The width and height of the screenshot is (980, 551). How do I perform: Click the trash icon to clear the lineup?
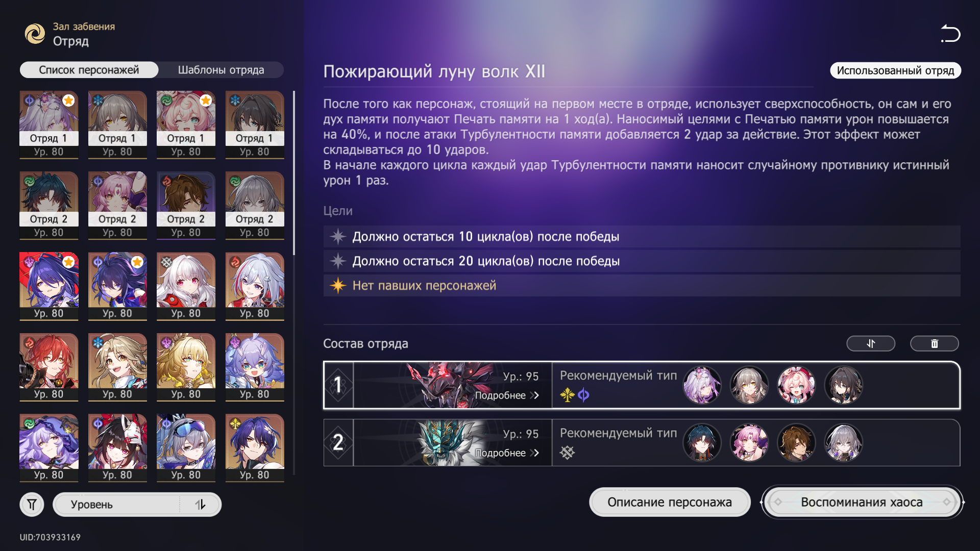point(935,343)
